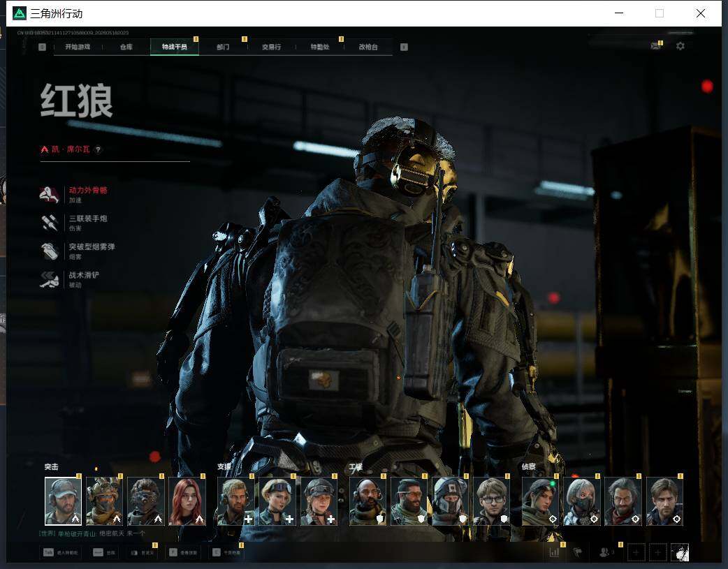The height and width of the screenshot is (569, 728).
Task: Click the 动力外骨骼 skill name
Action: click(88, 191)
